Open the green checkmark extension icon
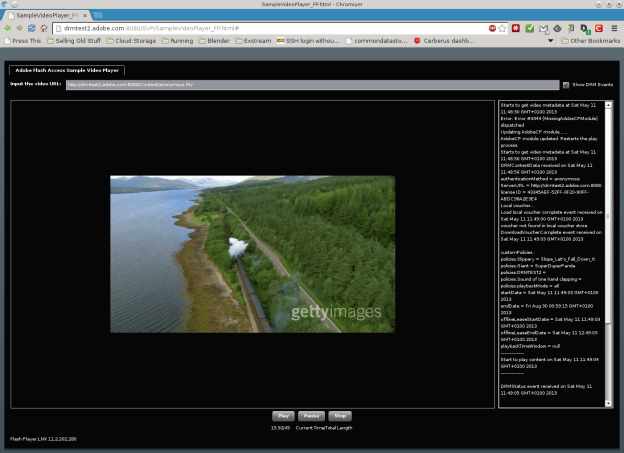 (x=529, y=28)
